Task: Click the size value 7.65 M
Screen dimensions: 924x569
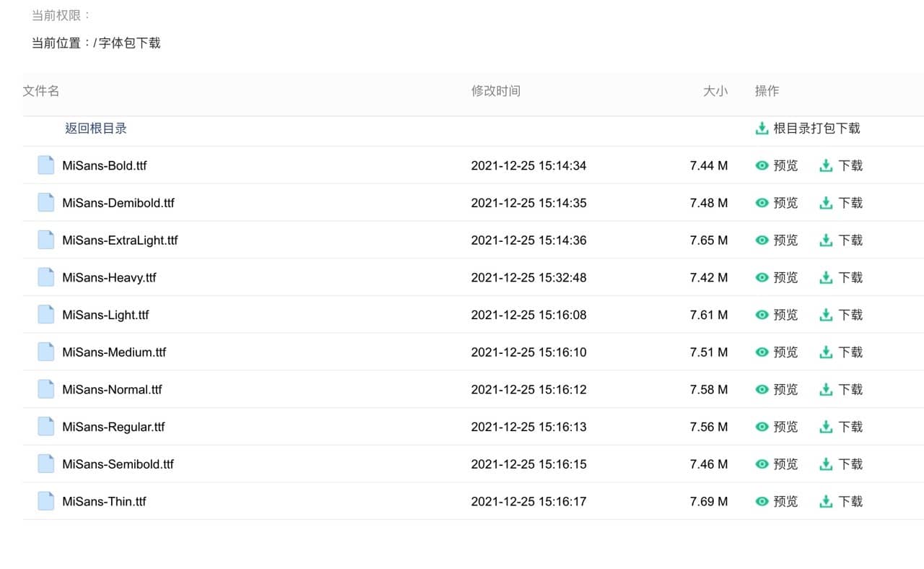Action: (x=709, y=240)
